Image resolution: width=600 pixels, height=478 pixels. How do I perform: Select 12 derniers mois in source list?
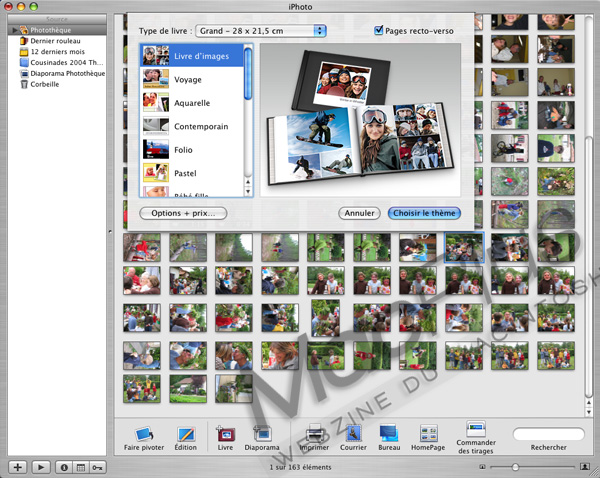(57, 52)
